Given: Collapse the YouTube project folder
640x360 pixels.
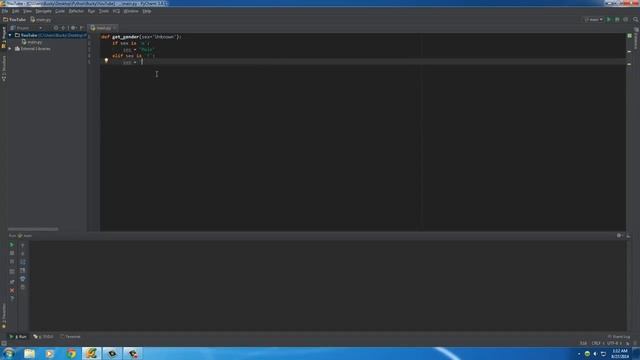Looking at the screenshot, I should (x=10, y=36).
